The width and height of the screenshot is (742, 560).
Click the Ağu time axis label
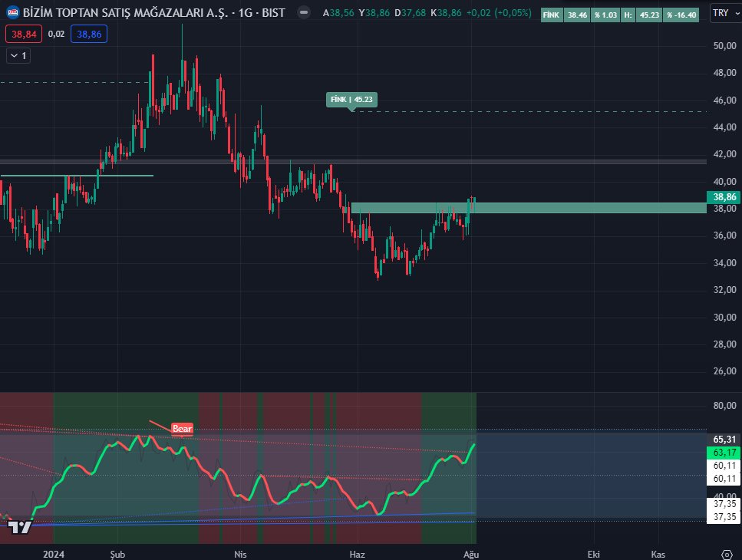(x=471, y=555)
